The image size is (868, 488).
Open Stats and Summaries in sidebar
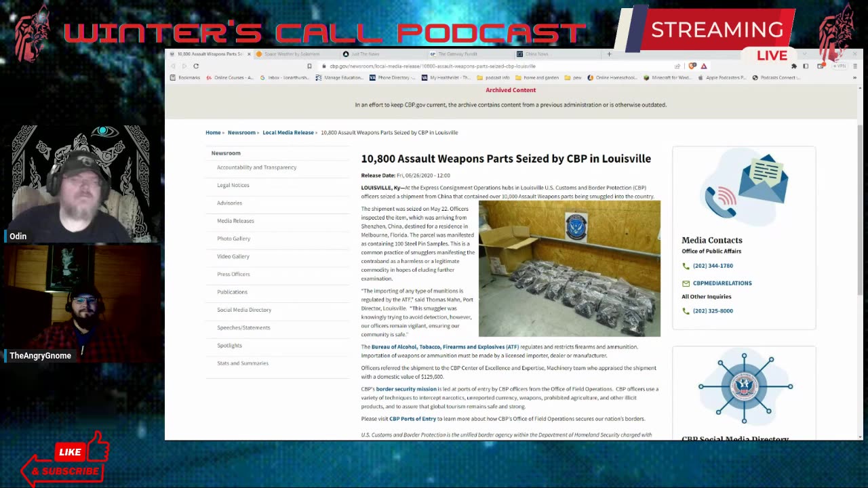[243, 363]
